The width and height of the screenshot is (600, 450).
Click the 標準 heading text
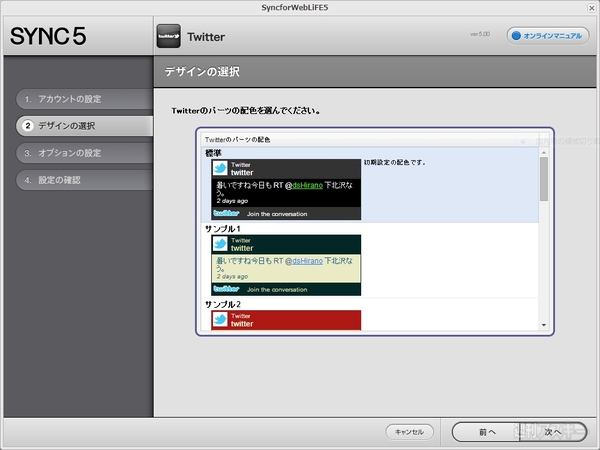213,153
